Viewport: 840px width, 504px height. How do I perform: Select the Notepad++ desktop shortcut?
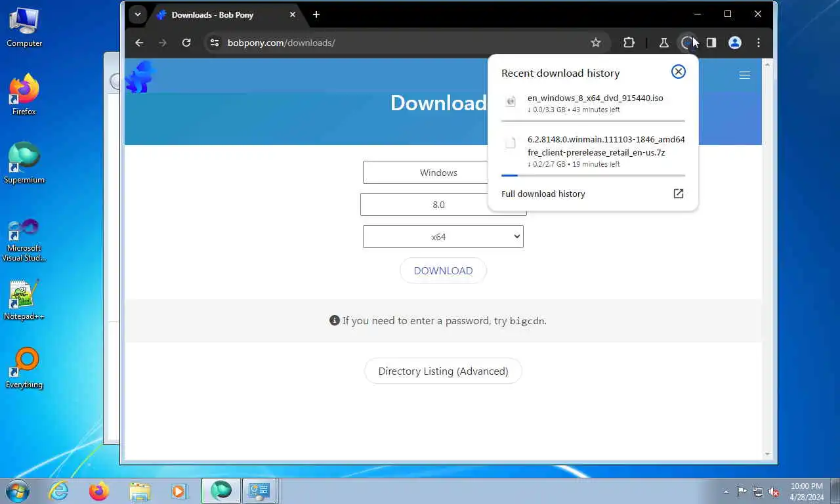(x=24, y=301)
